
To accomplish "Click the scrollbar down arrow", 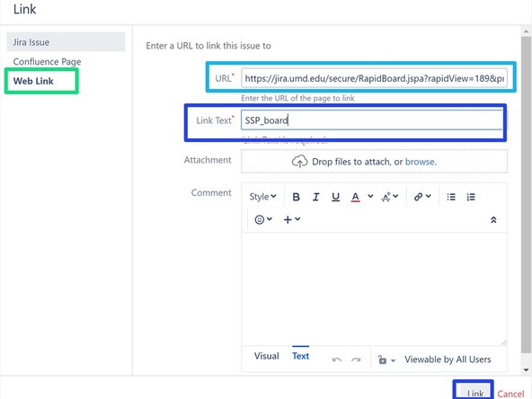I will pos(527,370).
